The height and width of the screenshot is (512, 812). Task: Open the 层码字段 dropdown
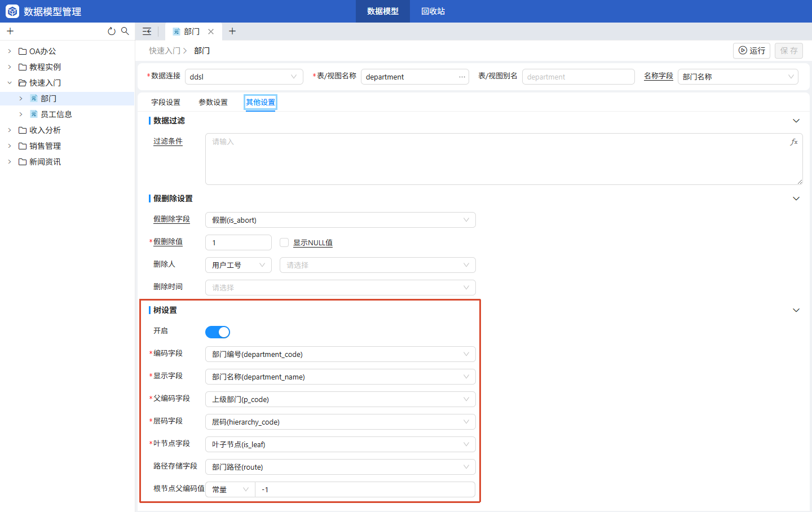point(341,422)
